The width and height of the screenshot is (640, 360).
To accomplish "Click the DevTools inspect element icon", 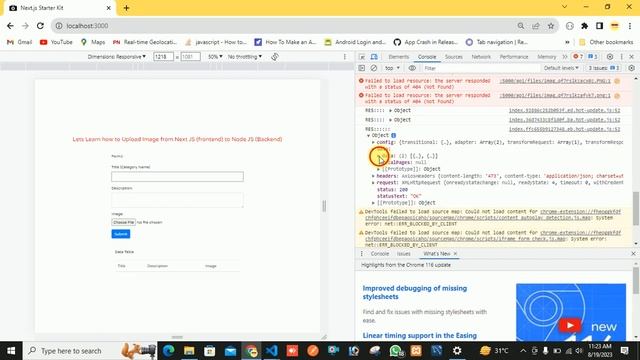I will pyautogui.click(x=362, y=57).
